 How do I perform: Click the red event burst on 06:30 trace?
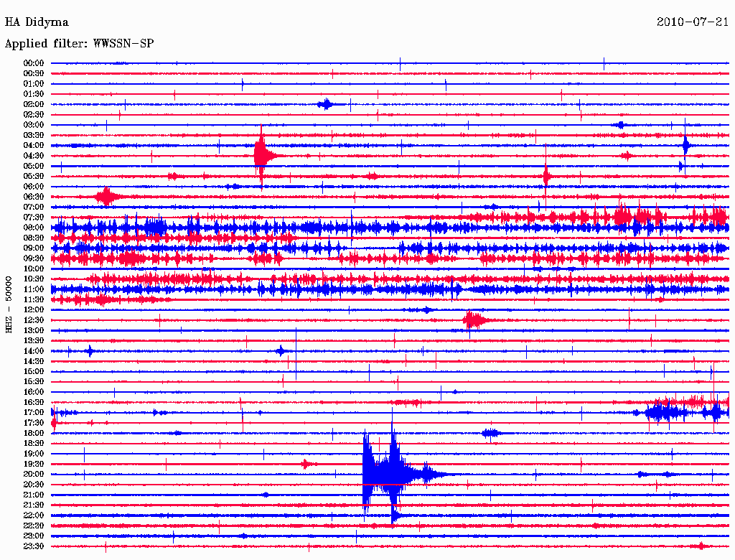tap(107, 197)
